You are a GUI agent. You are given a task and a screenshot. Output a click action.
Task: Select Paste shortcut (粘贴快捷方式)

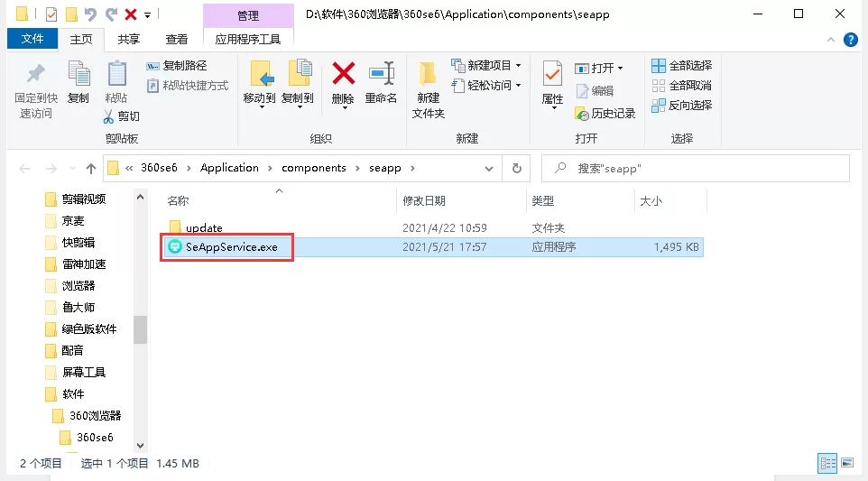188,86
